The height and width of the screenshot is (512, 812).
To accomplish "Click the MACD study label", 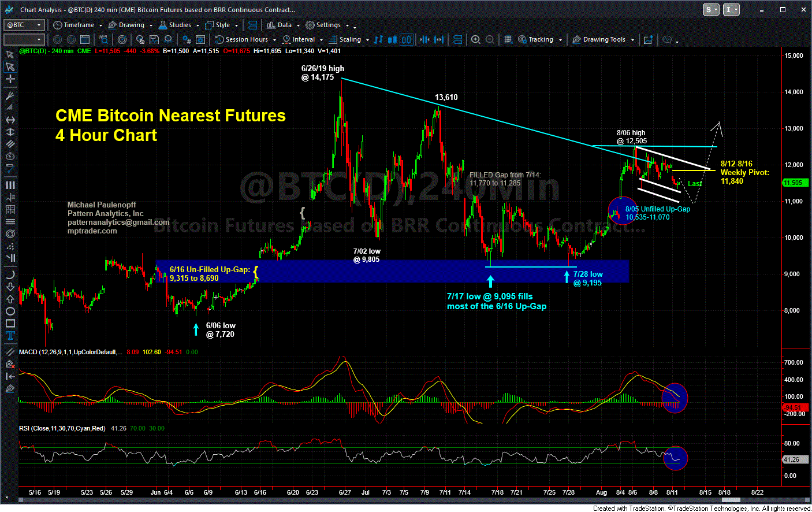I will coord(70,352).
